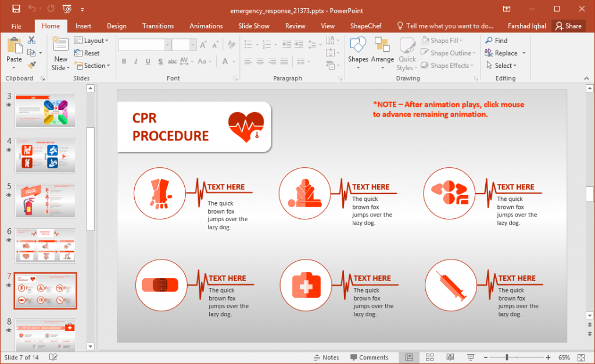595x364 pixels.
Task: Activate the Format Painter
Action: [x=33, y=64]
